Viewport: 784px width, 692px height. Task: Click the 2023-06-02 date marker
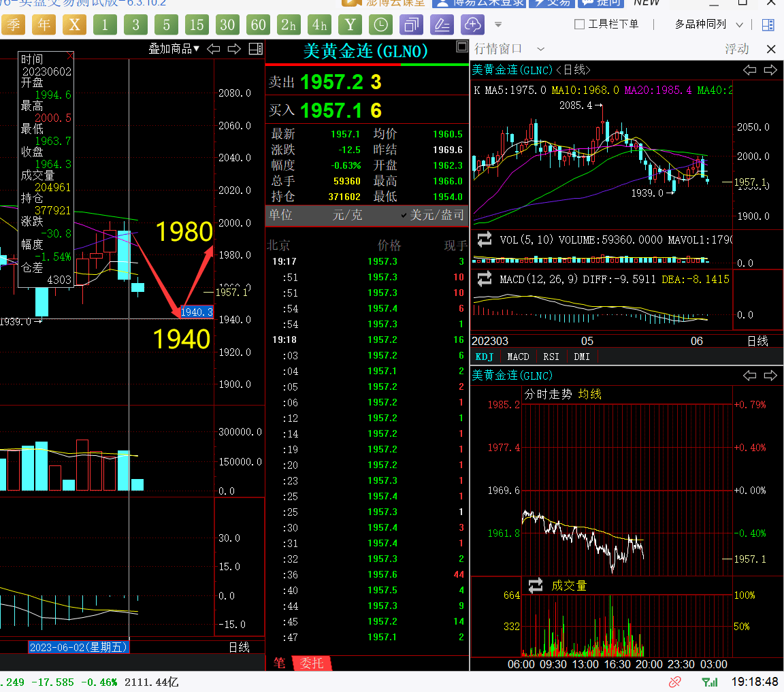click(x=78, y=647)
